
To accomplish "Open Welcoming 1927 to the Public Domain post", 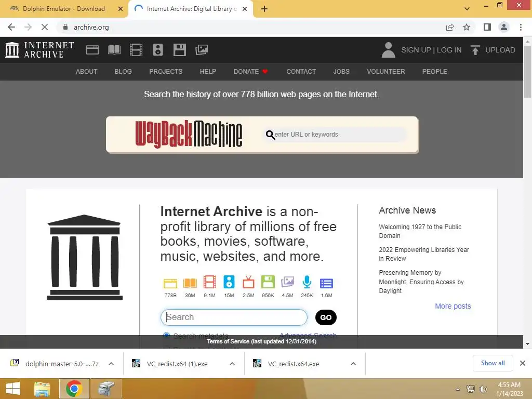I will 420,231.
